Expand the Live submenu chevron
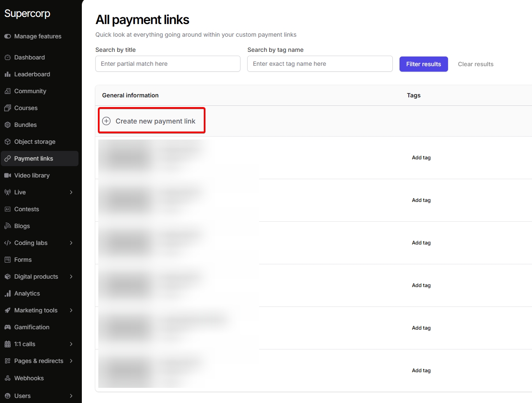 pyautogui.click(x=71, y=192)
